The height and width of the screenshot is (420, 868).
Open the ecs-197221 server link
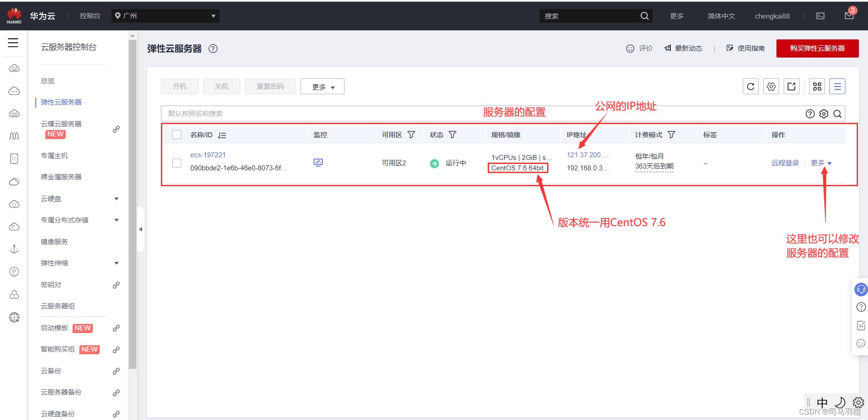point(208,155)
